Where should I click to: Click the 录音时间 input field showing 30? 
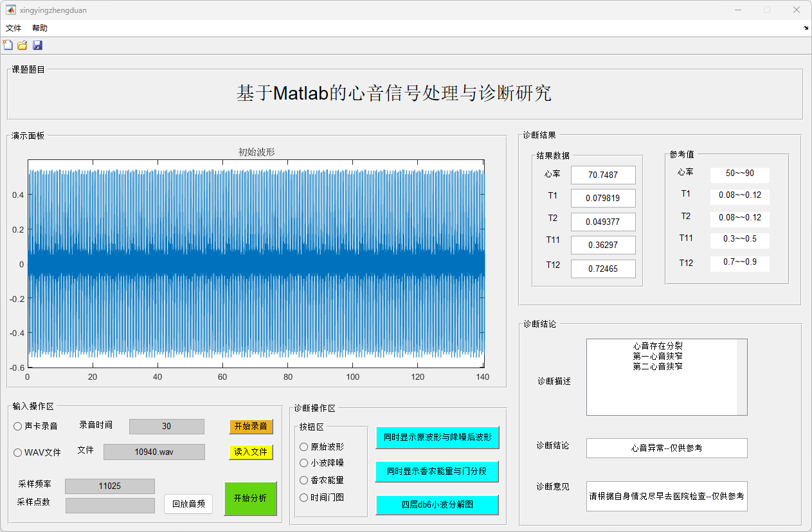[x=167, y=427]
